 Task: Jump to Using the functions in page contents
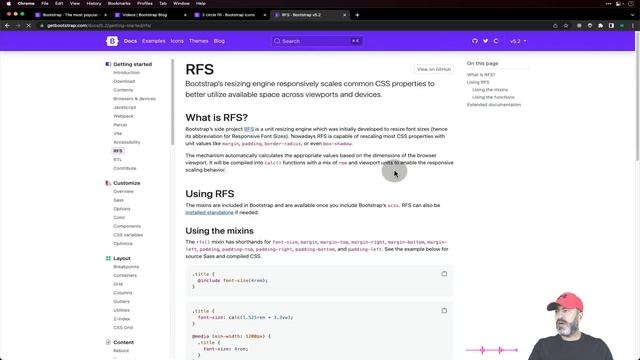click(x=493, y=97)
